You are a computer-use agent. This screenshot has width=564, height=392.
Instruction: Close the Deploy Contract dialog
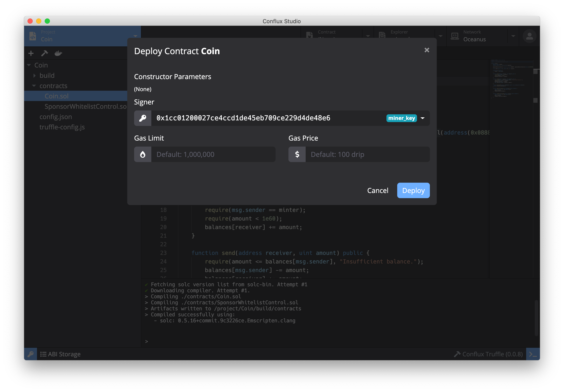(427, 50)
